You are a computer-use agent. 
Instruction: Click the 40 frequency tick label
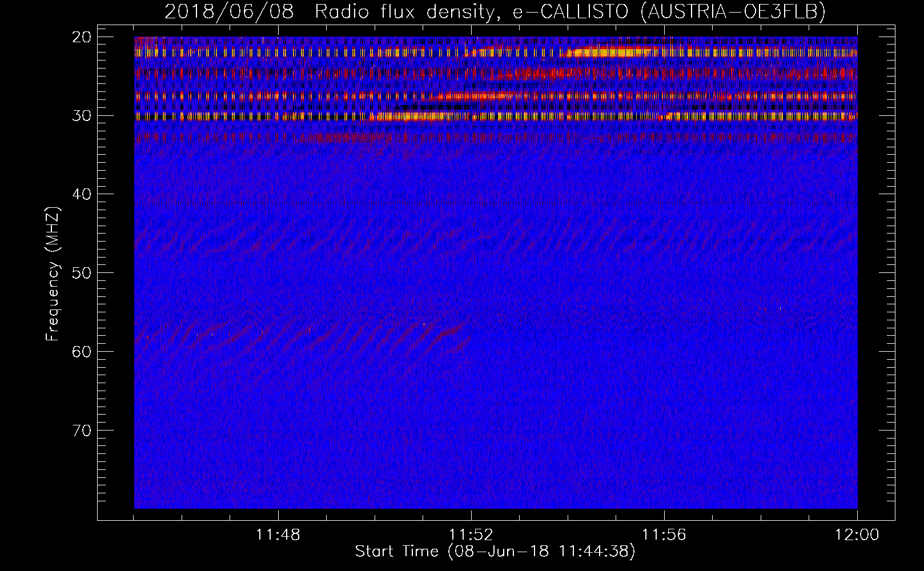point(82,194)
